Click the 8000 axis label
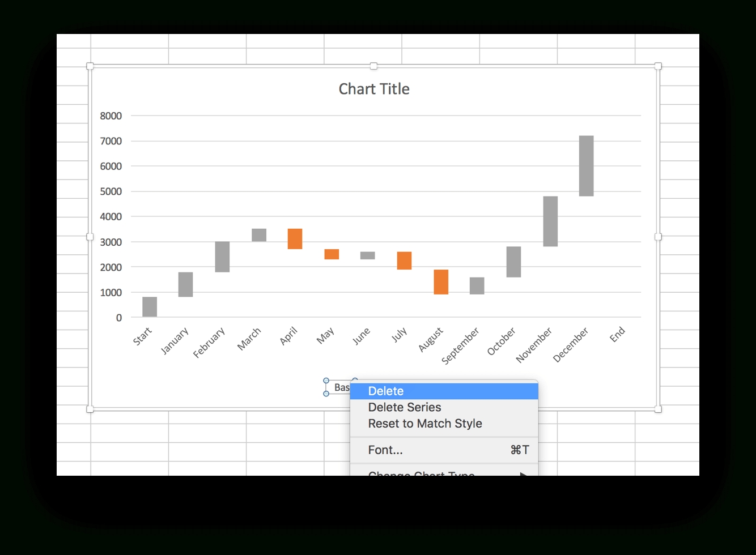 111,116
